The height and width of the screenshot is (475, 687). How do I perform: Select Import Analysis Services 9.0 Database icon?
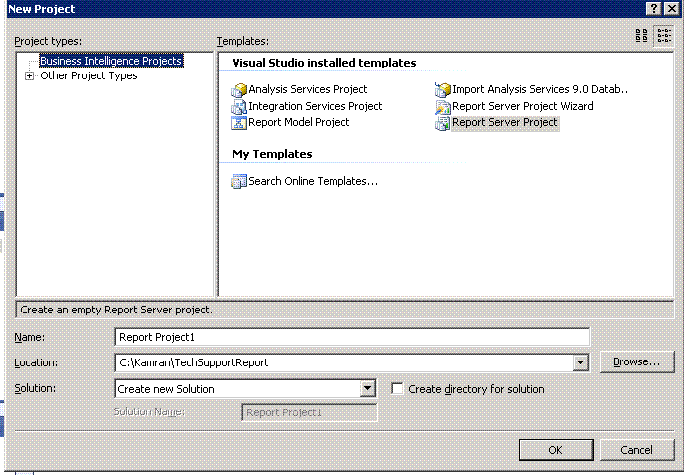(x=443, y=90)
